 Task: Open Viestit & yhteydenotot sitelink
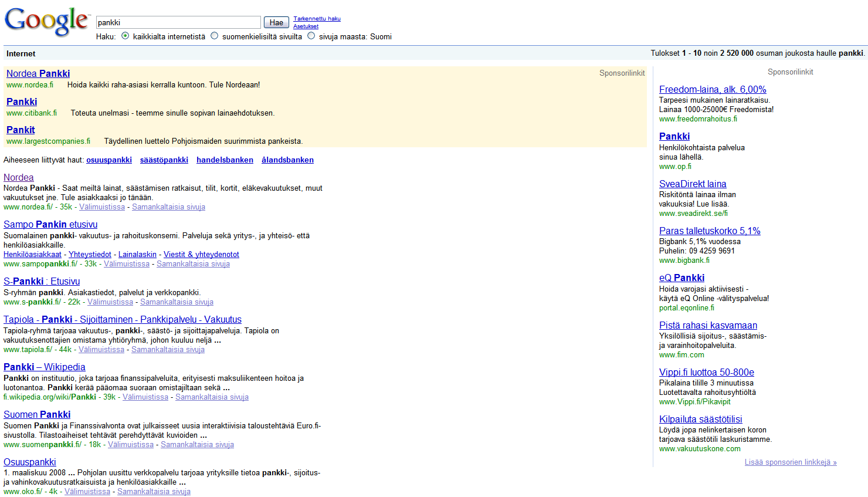[201, 255]
